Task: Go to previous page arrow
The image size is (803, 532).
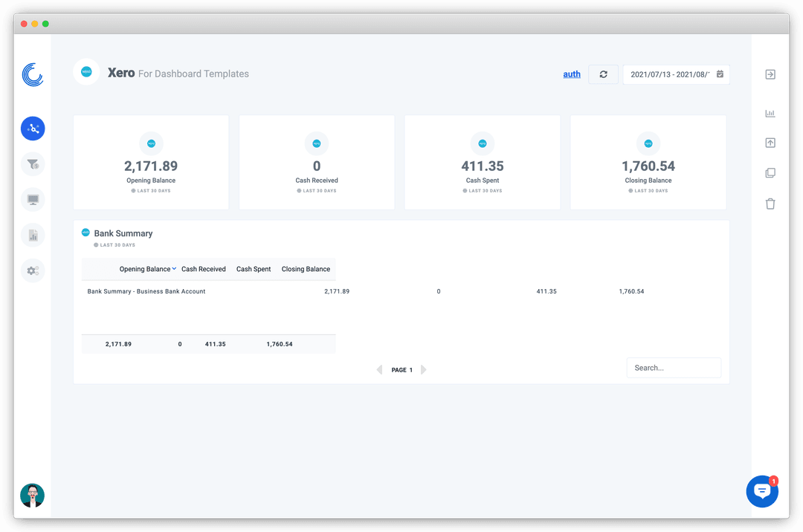Action: [379, 369]
